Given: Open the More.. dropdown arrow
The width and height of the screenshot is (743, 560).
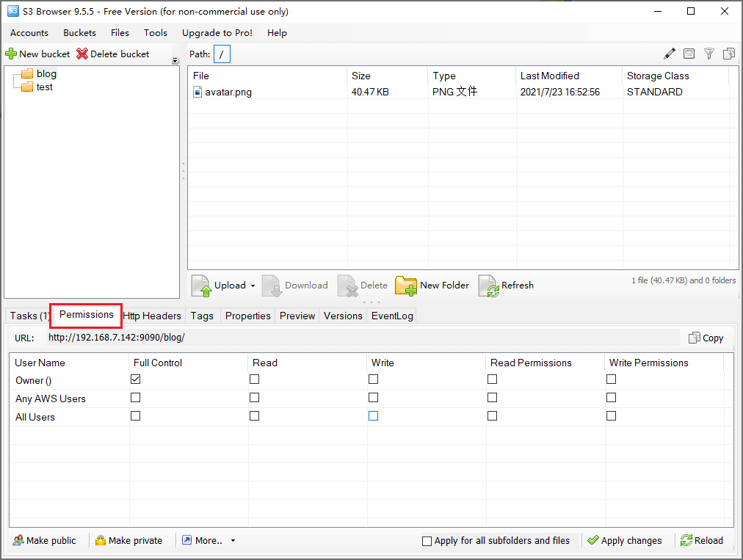Looking at the screenshot, I should point(233,541).
